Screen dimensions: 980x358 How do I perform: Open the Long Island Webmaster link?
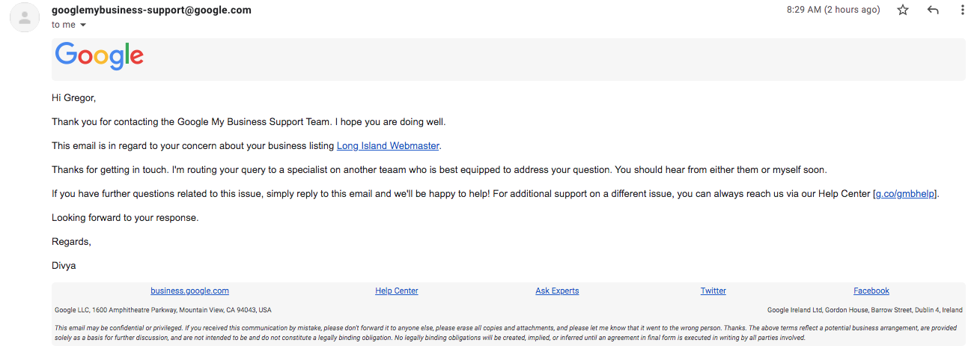tap(388, 145)
